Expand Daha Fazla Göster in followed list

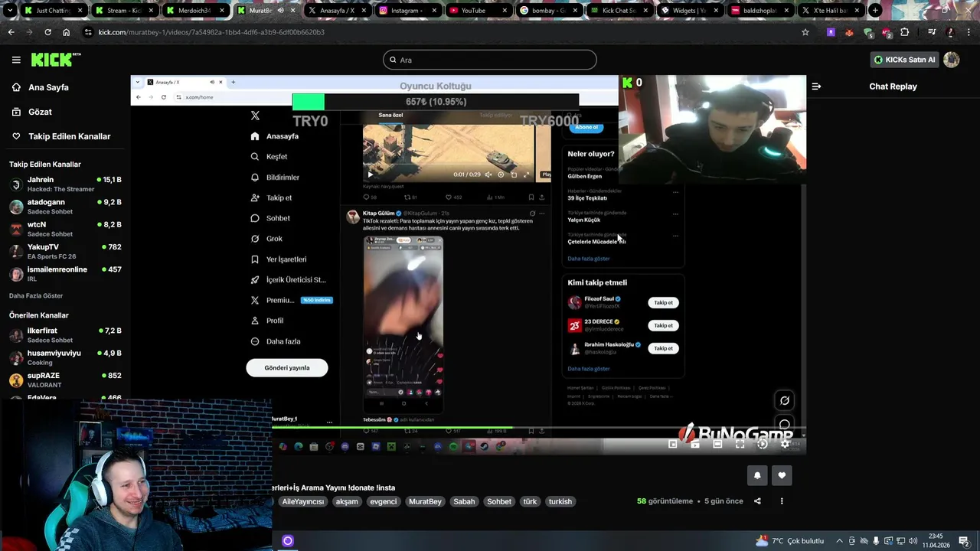point(36,295)
